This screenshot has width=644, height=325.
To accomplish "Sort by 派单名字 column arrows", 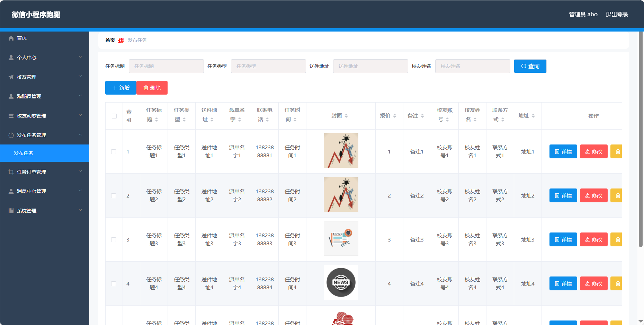I will click(240, 120).
